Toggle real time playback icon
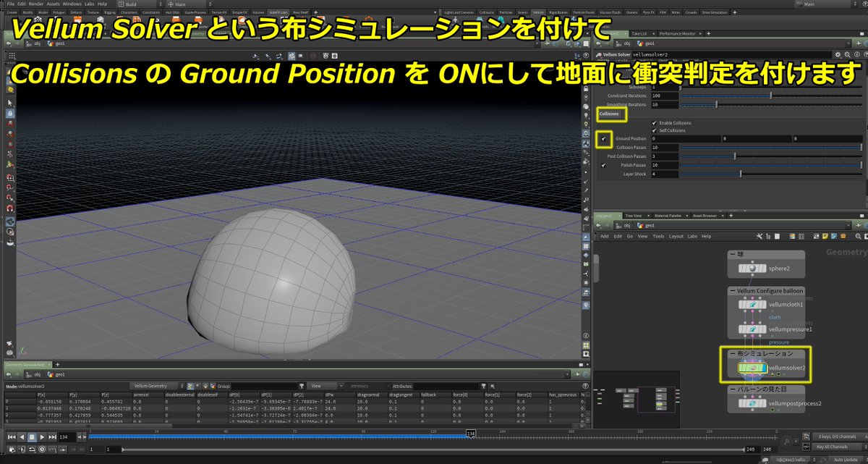This screenshot has height=464, width=868. [x=42, y=450]
